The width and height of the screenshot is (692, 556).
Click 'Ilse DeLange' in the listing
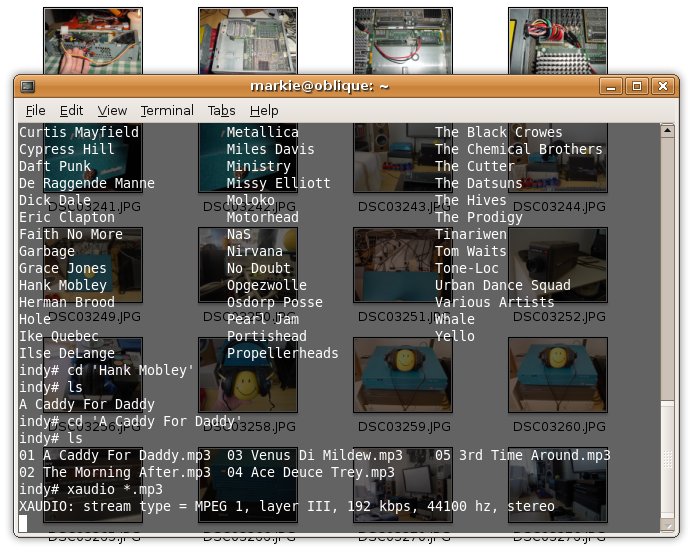(x=67, y=353)
